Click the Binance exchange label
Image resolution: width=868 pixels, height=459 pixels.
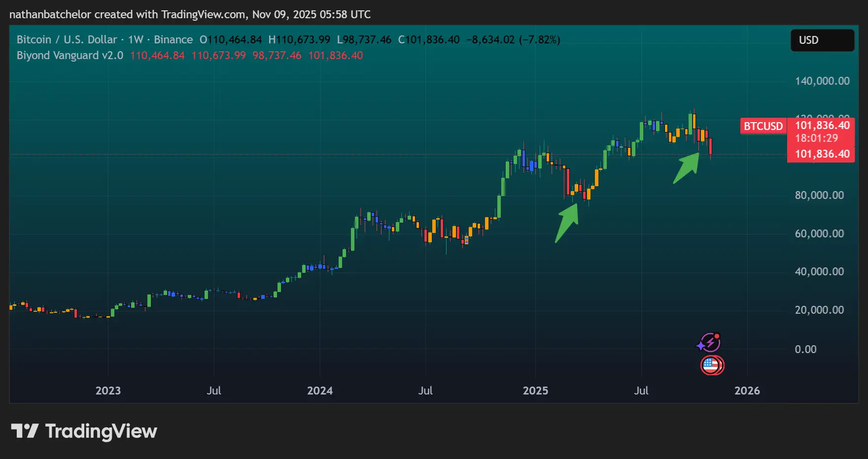pos(174,40)
